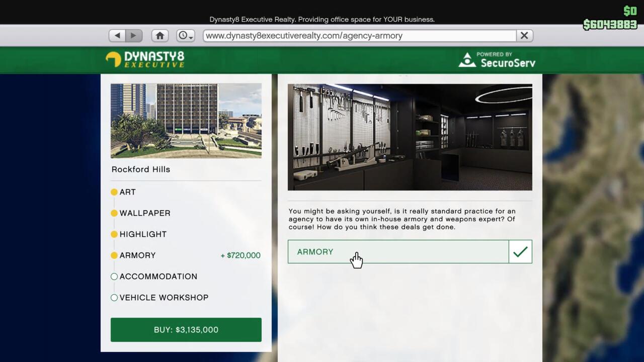
Task: Close the current webpage with the X
Action: [x=524, y=35]
